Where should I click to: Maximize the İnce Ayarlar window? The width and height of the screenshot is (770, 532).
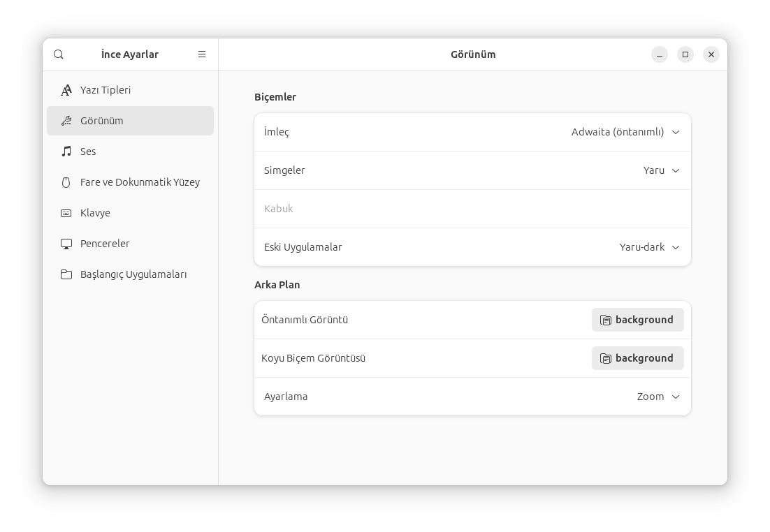pos(685,54)
